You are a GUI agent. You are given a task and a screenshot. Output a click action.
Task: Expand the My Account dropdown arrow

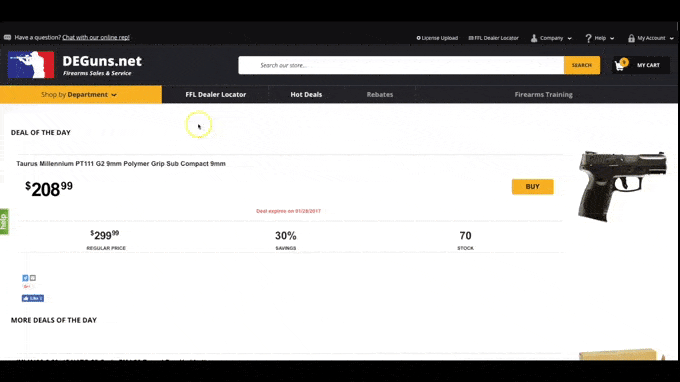671,38
